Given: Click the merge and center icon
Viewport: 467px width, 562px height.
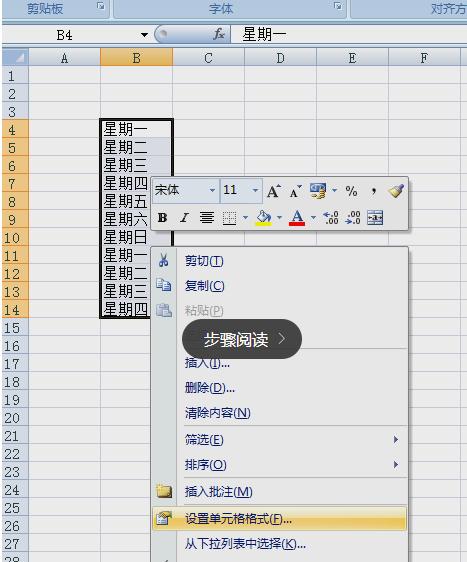Looking at the screenshot, I should pyautogui.click(x=375, y=218).
